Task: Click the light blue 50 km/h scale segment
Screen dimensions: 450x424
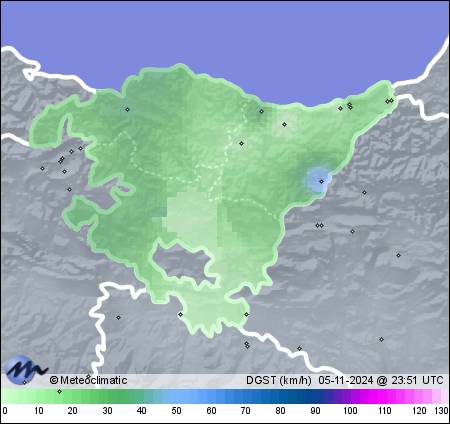Action: [x=176, y=396]
